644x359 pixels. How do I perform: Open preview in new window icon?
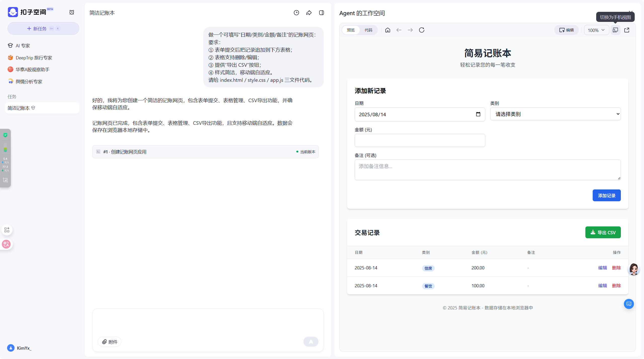[x=627, y=30]
